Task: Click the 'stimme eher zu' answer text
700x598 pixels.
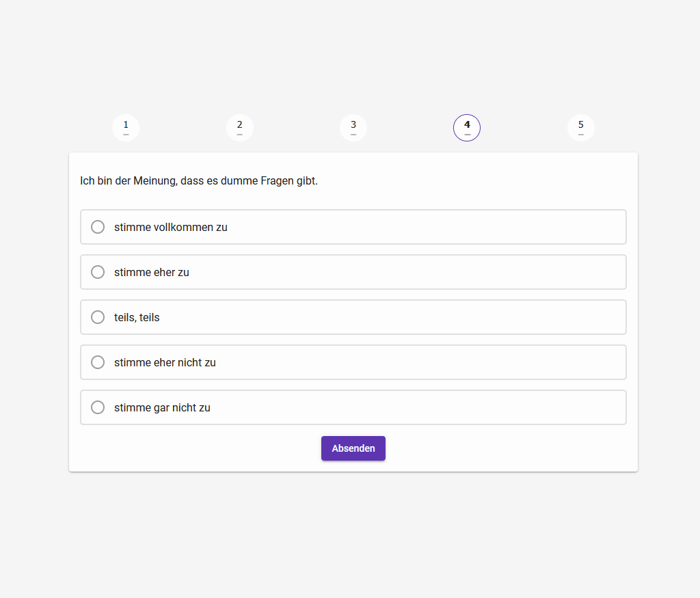Action: [152, 272]
